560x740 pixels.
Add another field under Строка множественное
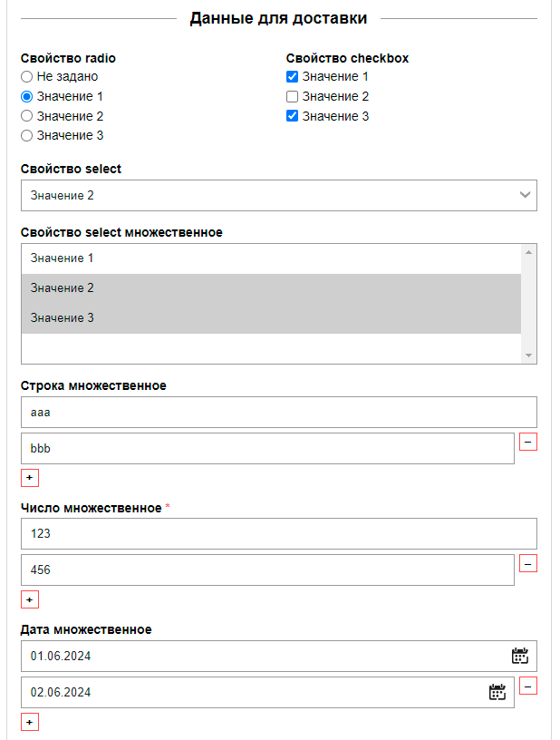click(x=30, y=477)
